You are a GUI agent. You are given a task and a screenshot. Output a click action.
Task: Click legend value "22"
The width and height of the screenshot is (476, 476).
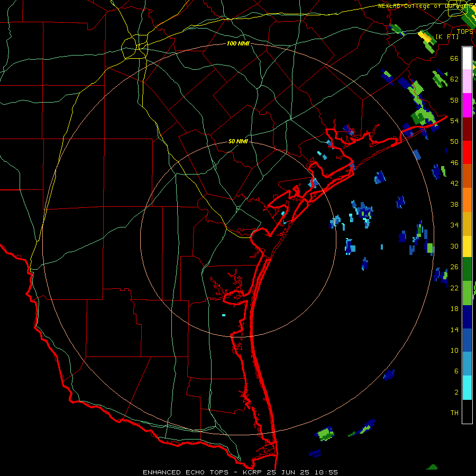(x=454, y=288)
